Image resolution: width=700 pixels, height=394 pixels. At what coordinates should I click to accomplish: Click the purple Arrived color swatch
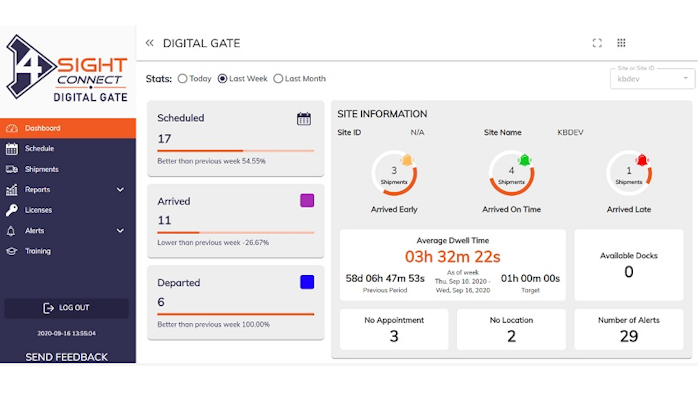[x=307, y=200]
